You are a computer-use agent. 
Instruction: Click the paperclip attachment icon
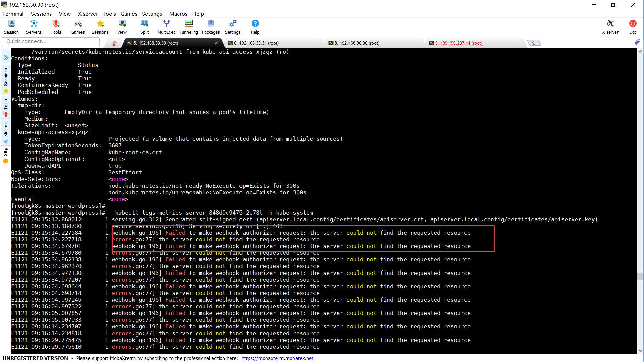coord(637,42)
